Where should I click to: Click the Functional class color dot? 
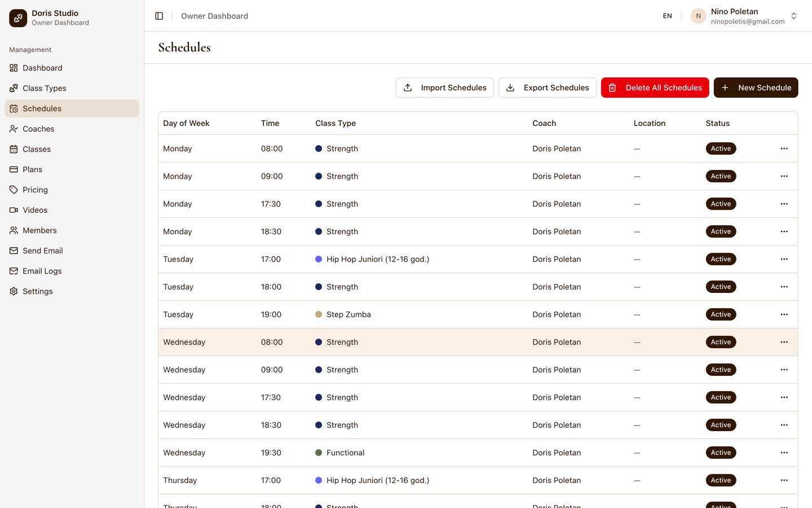(x=319, y=452)
